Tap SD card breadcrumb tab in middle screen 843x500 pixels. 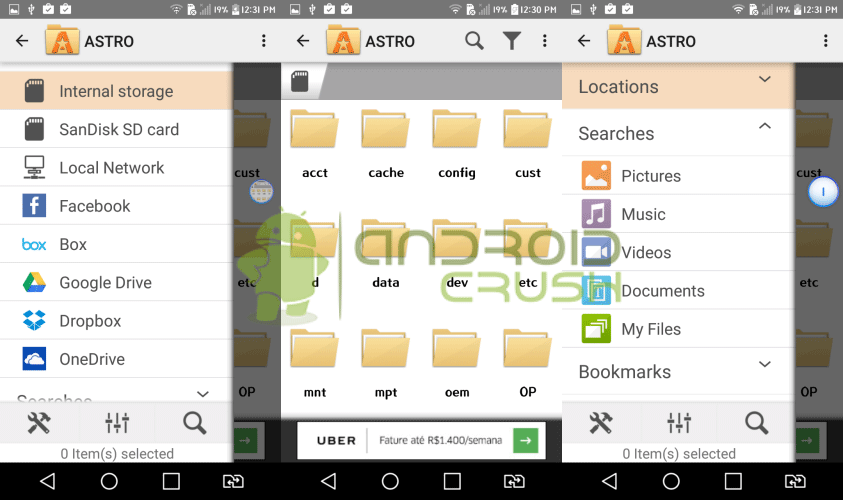click(300, 82)
